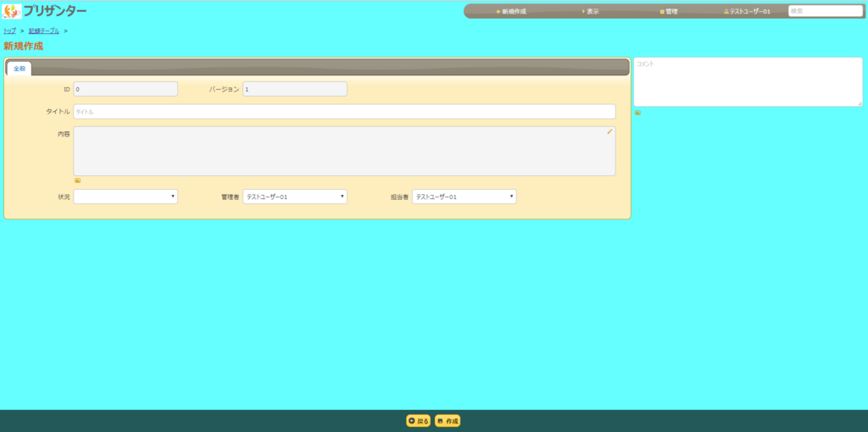The width and height of the screenshot is (868, 432).
Task: Open the 表示 menu
Action: [x=590, y=12]
